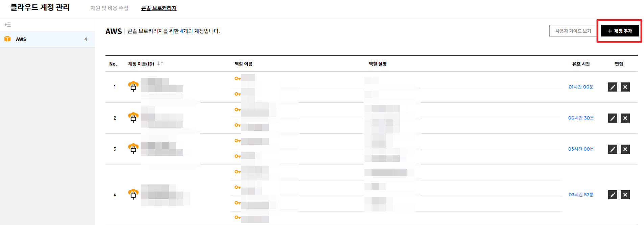Screen dimensions: 644x225
Task: Open the 자원 및 비용 수집 tab
Action: (x=109, y=8)
